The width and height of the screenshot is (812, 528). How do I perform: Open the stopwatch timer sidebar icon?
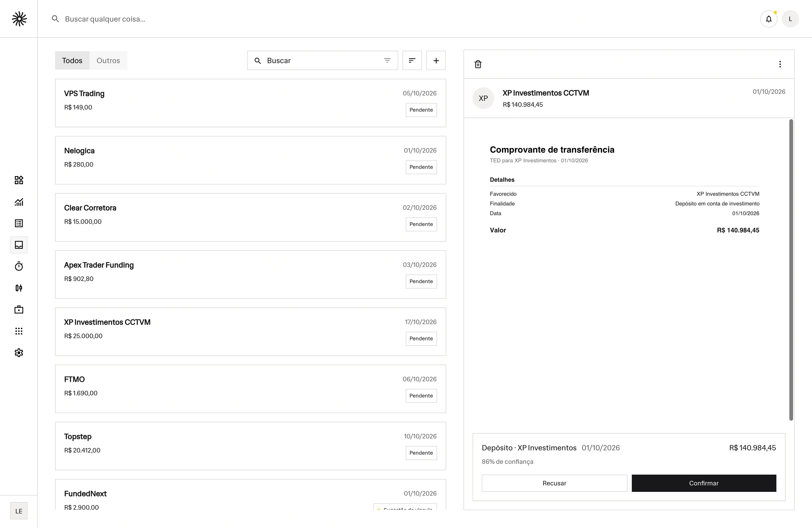[19, 266]
